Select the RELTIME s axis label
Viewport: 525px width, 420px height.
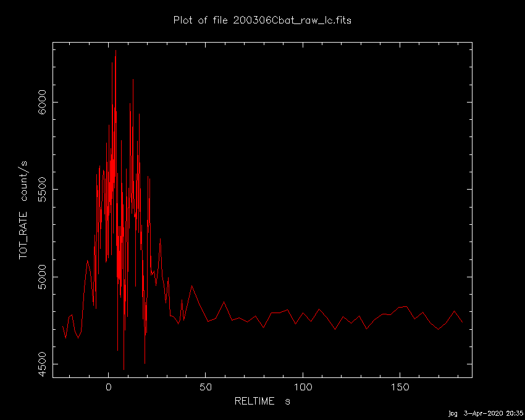click(x=262, y=401)
